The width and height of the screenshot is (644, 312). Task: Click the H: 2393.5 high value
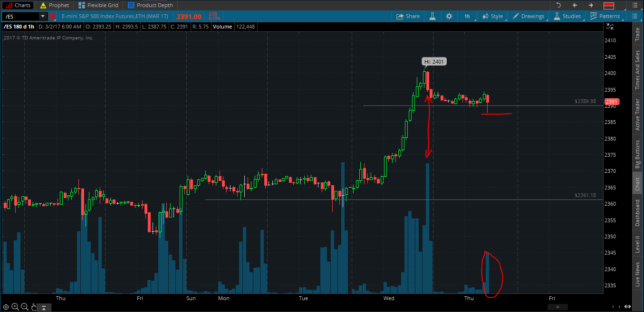point(126,27)
